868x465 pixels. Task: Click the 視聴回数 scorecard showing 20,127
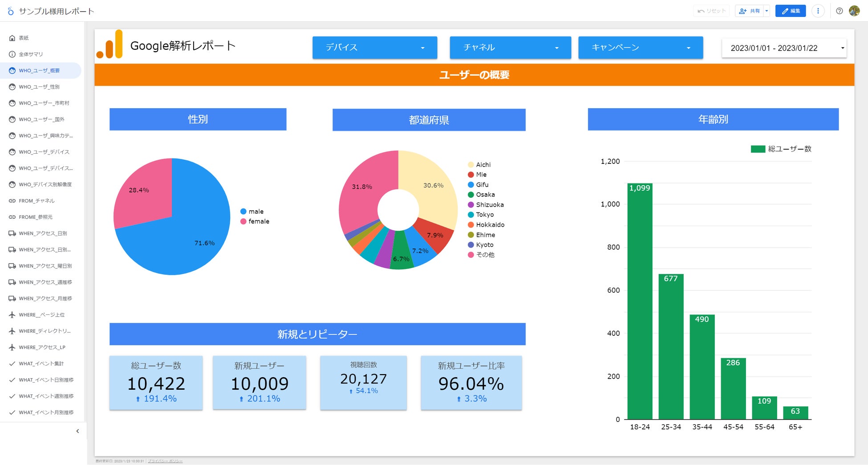click(x=364, y=383)
